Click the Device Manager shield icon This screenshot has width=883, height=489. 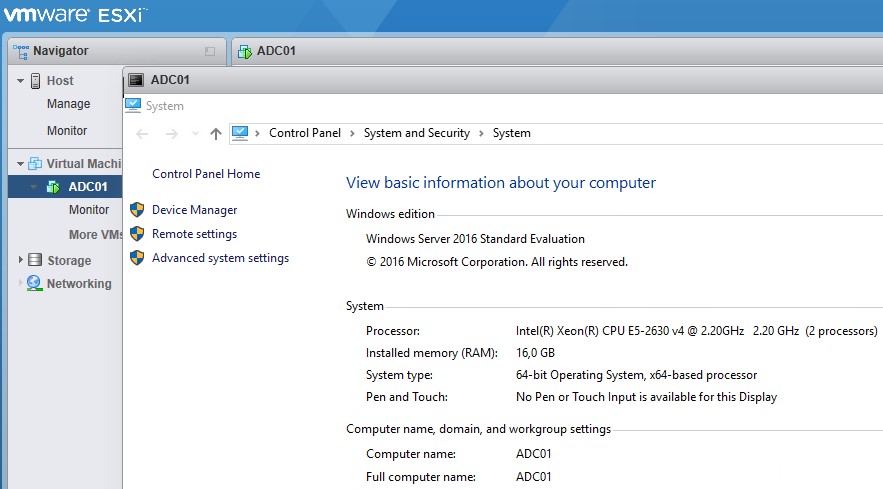point(137,210)
